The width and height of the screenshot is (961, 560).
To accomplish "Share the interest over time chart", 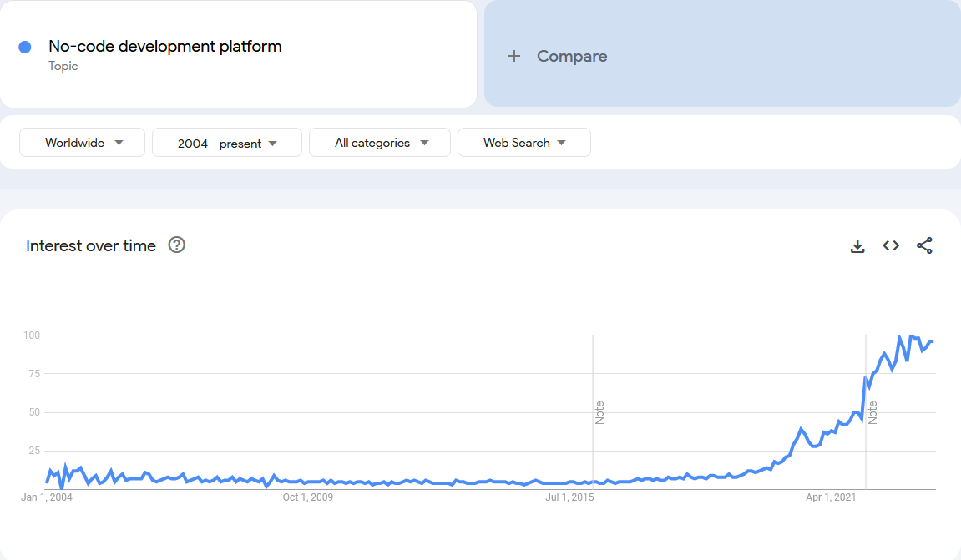I will [x=924, y=245].
